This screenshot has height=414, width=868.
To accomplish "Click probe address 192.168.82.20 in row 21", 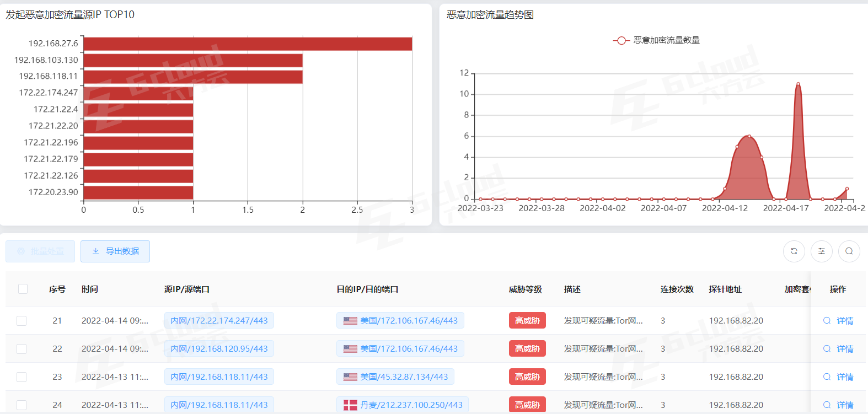I will click(736, 321).
